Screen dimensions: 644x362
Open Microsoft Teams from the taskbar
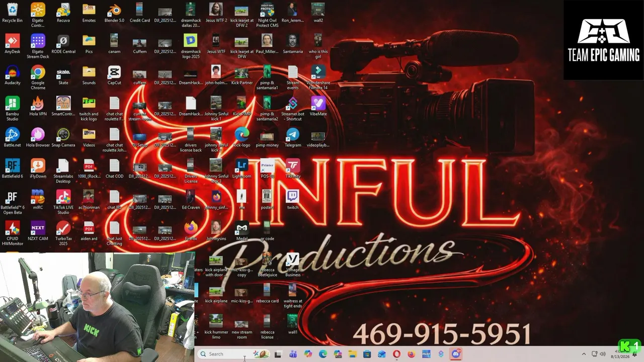[x=293, y=354]
